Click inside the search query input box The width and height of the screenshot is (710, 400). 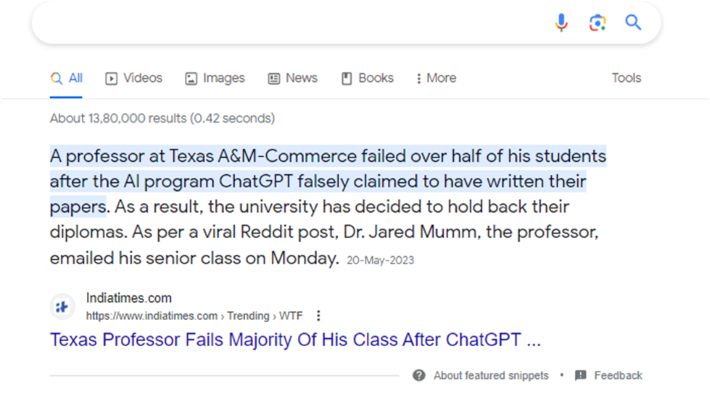(290, 22)
